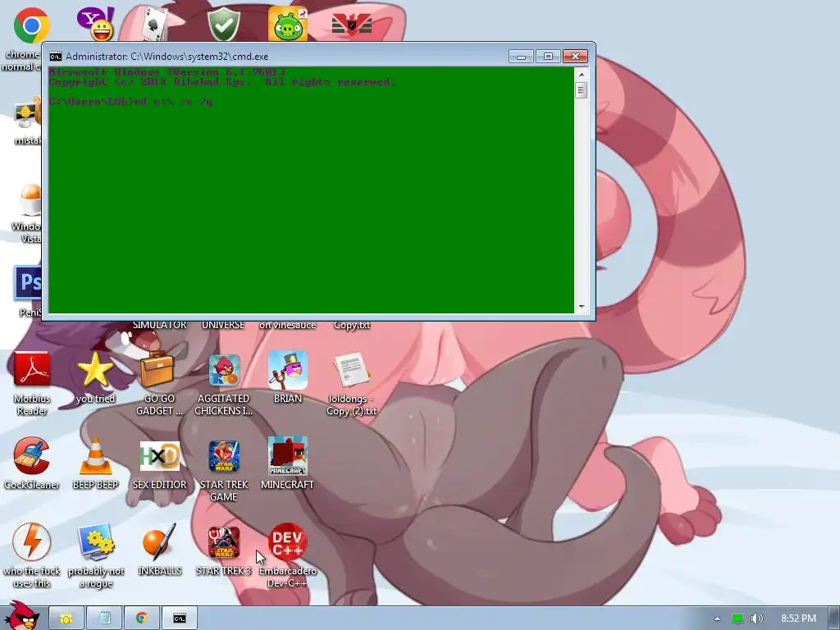Open the notepad taskbar item

pos(104,619)
